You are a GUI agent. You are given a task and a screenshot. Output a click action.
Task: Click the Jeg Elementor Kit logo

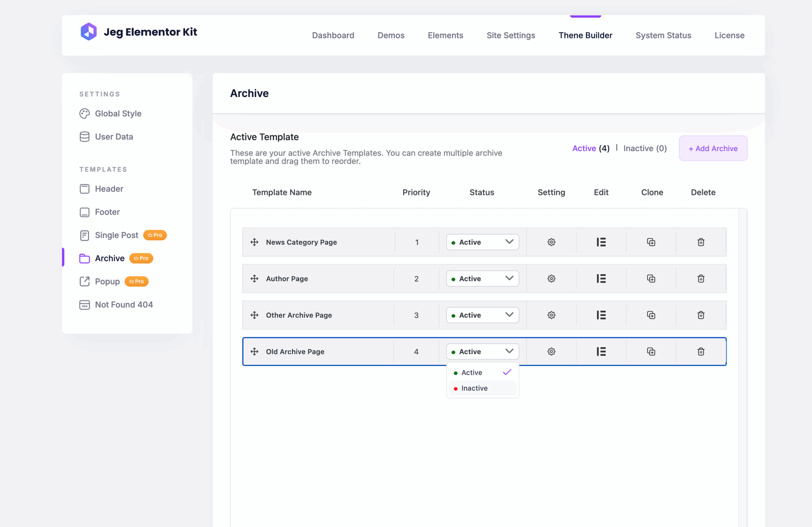click(88, 32)
